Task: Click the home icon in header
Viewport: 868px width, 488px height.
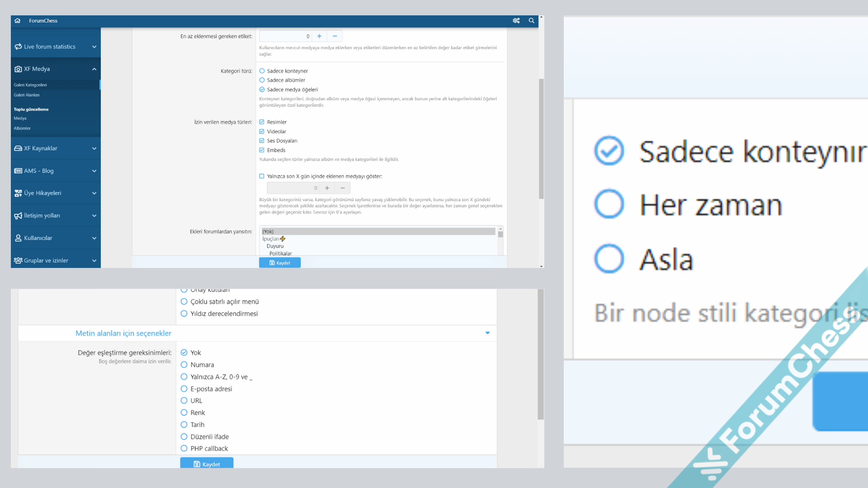Action: (x=18, y=21)
